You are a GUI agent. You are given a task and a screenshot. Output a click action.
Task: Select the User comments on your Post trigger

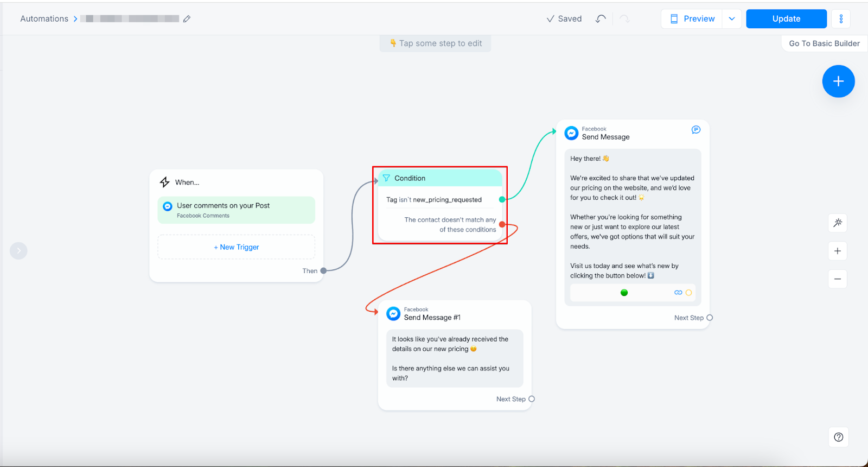pos(237,210)
